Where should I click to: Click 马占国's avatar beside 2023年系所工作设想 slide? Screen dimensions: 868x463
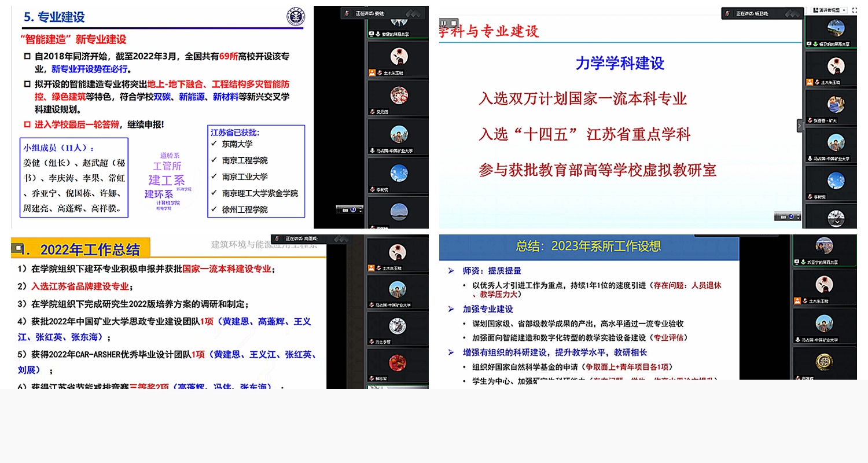pos(825,323)
